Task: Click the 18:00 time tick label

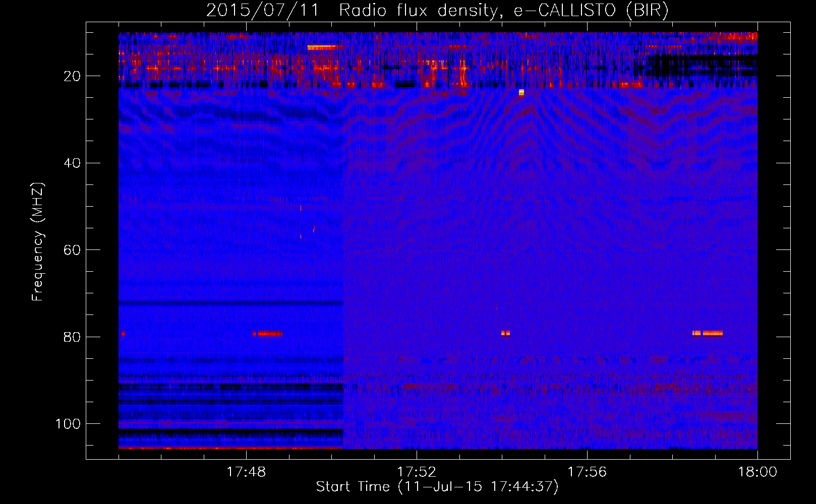Action: tap(757, 472)
